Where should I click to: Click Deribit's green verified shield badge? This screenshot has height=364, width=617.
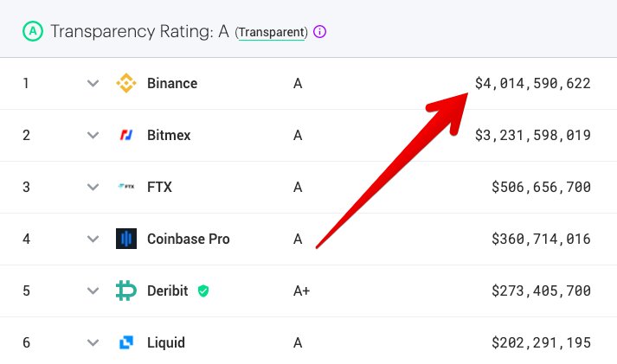pyautogui.click(x=203, y=291)
